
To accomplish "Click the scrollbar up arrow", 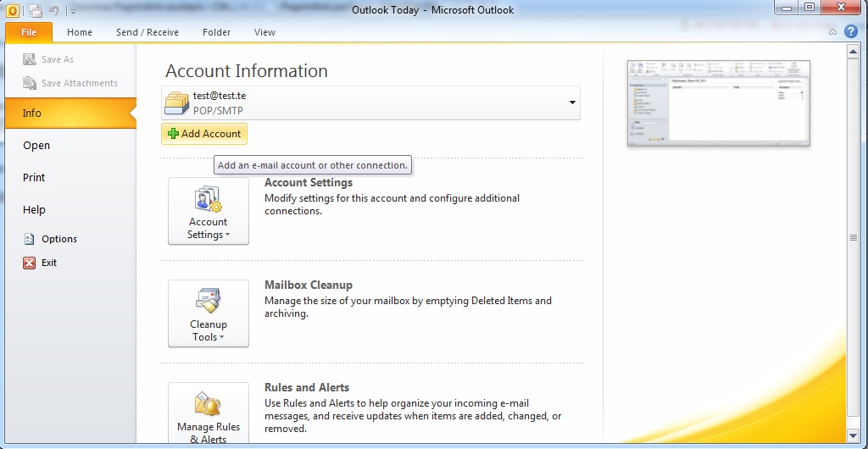I will [853, 53].
